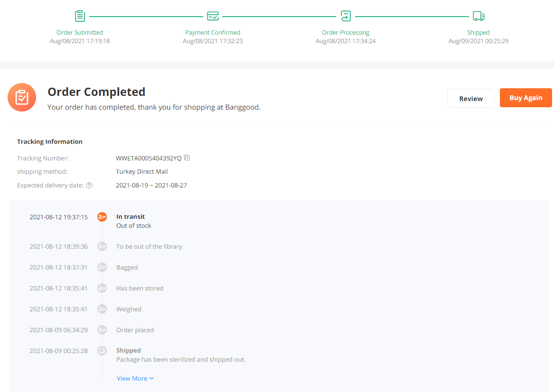Click the plane icon beside To be out of the library
The width and height of the screenshot is (554, 392).
102,246
